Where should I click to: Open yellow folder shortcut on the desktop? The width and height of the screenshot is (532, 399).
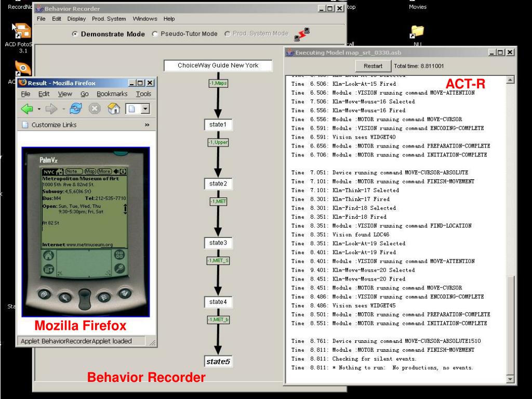click(417, 33)
